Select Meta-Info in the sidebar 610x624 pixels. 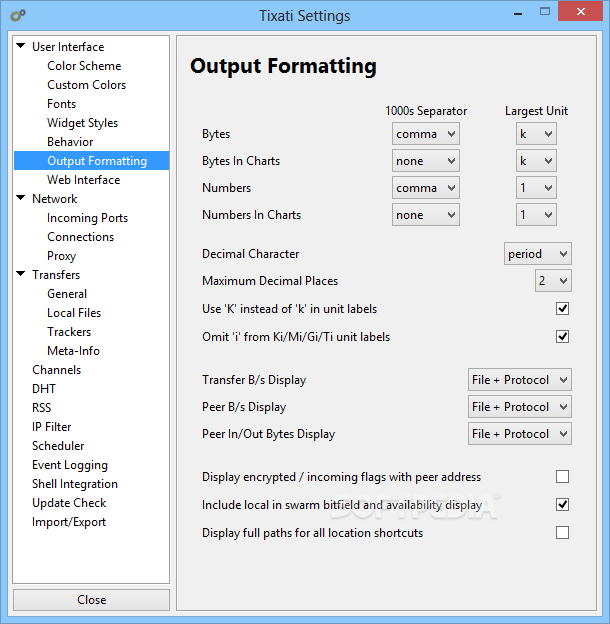coord(73,351)
